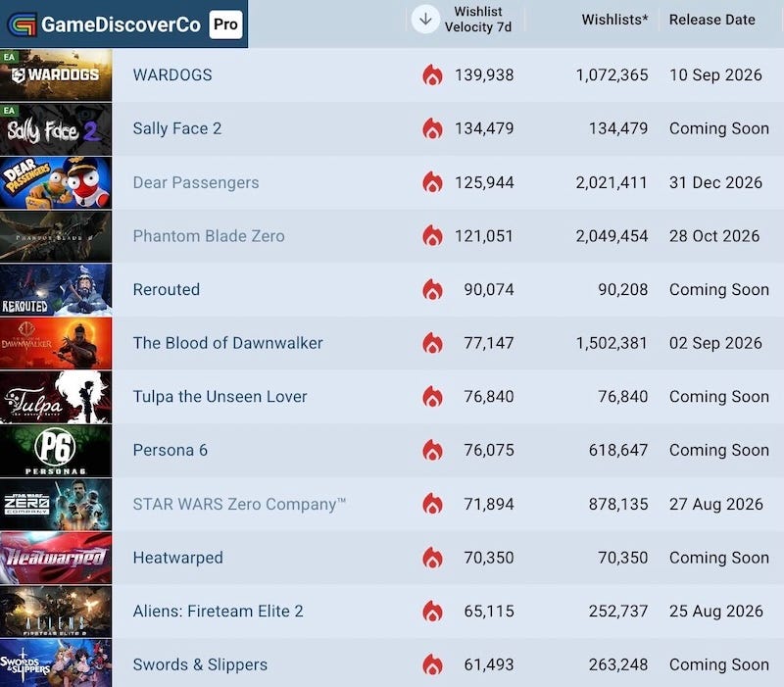
Task: Open the Swords & Slippers game link
Action: click(x=200, y=664)
